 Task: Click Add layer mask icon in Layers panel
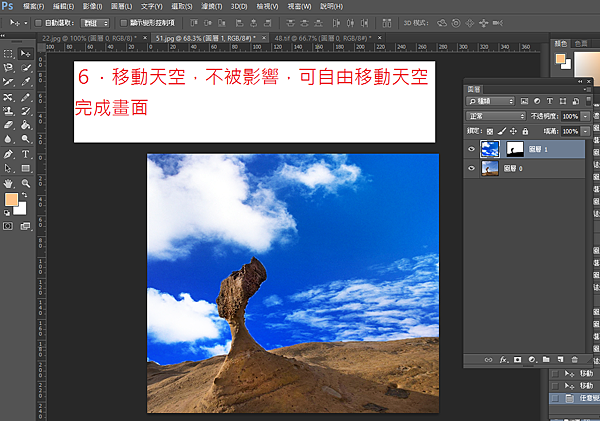(x=517, y=359)
